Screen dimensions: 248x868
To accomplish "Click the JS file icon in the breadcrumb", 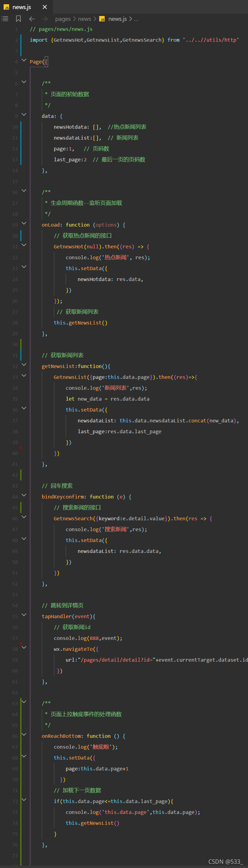I will tap(102, 19).
